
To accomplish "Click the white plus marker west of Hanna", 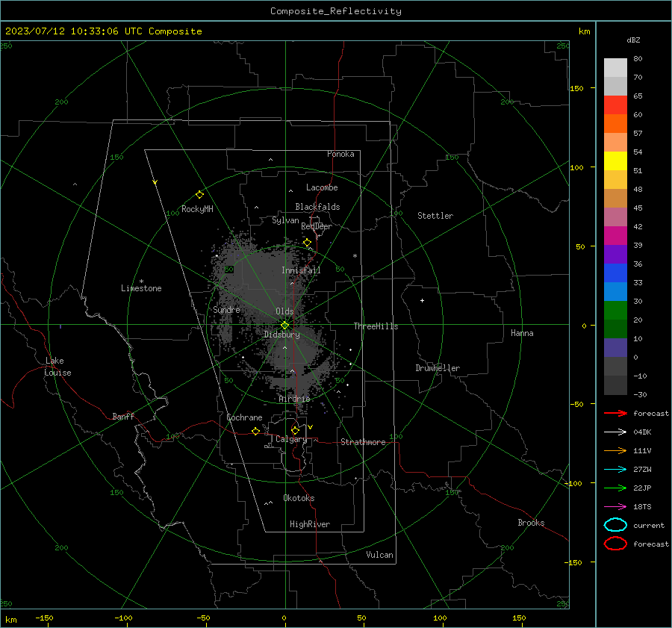I will [422, 300].
